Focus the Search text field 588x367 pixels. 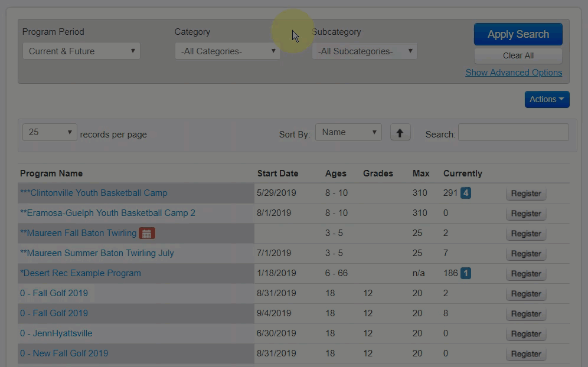tap(513, 133)
